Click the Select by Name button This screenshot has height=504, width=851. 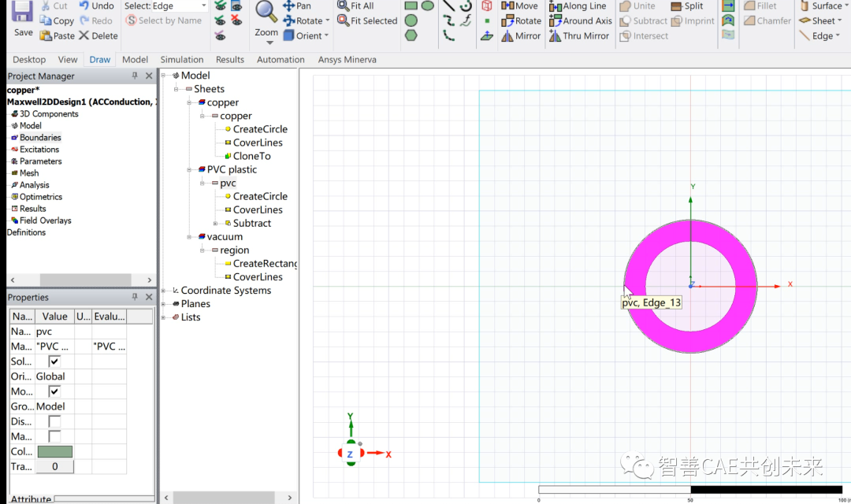(165, 20)
